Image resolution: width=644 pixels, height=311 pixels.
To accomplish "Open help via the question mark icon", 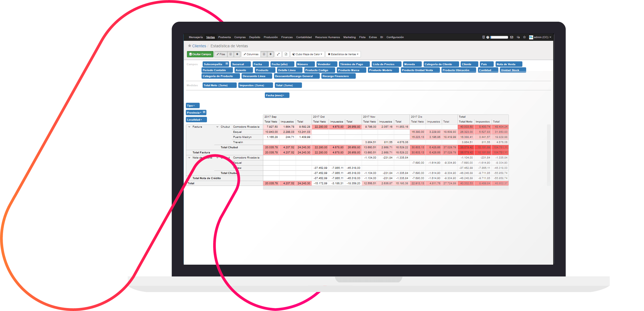I will 488,37.
